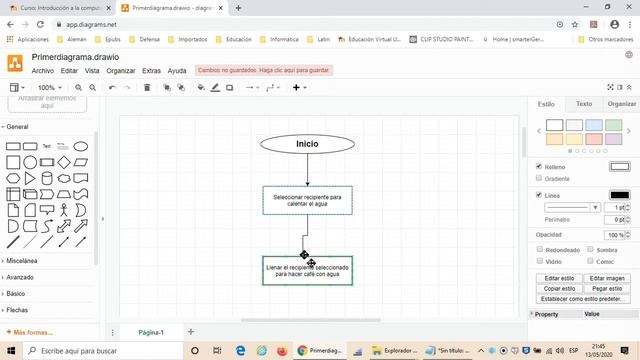Click the Copiar estilo button
This screenshot has width=640, height=360.
click(x=559, y=289)
